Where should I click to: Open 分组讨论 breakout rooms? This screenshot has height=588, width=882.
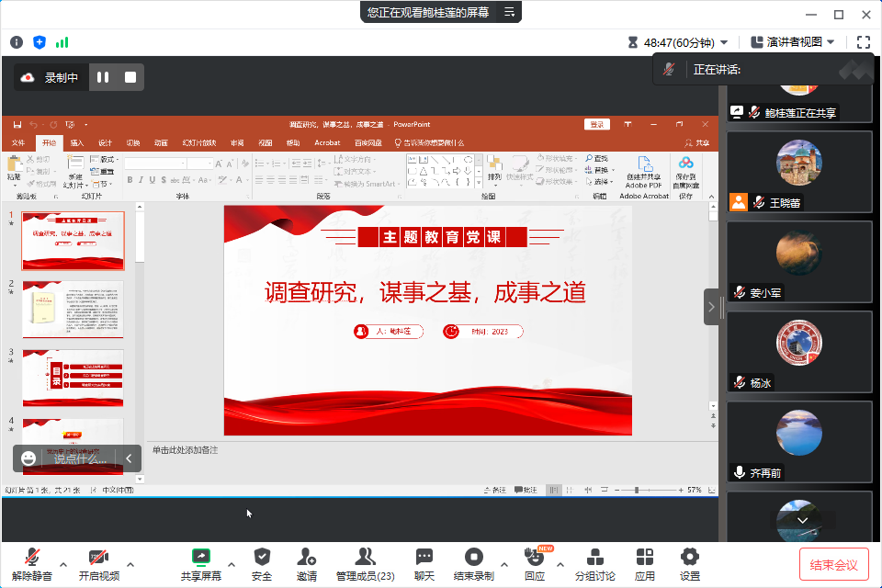coord(594,557)
